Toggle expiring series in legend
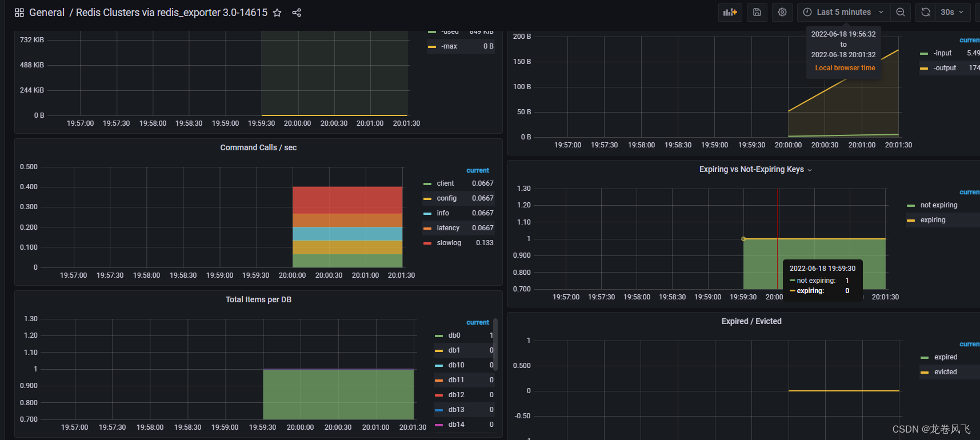 (x=933, y=220)
